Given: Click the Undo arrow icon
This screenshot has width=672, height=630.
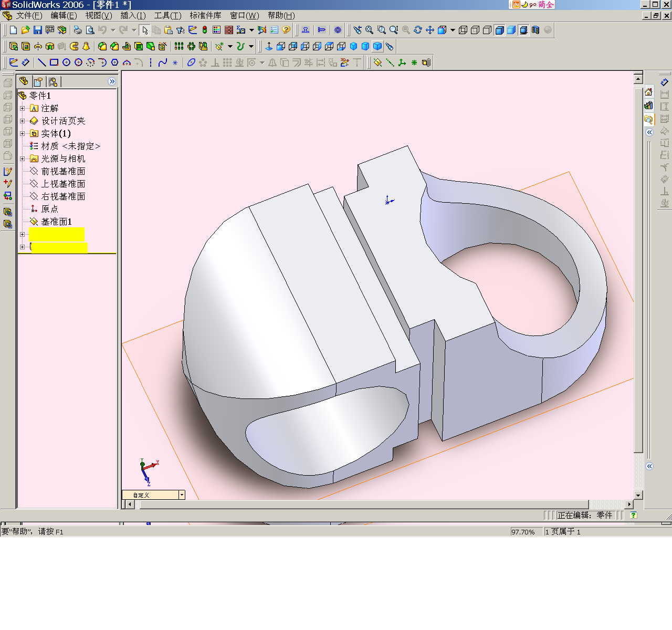Looking at the screenshot, I should tap(102, 30).
